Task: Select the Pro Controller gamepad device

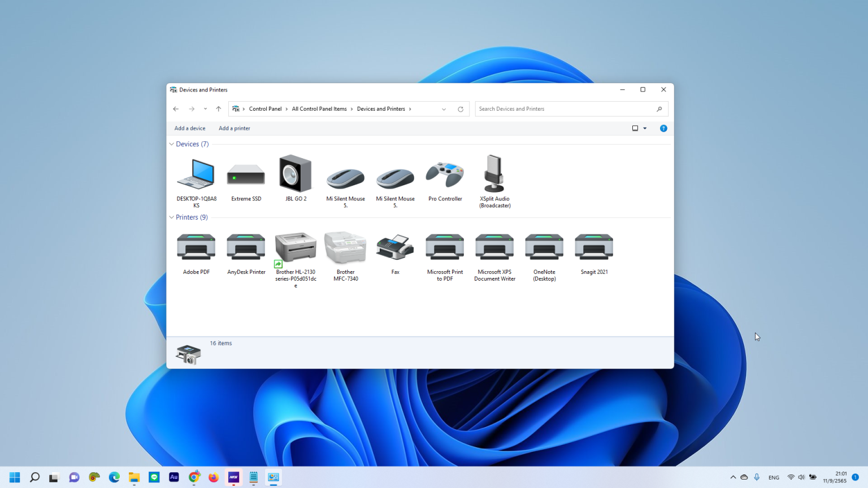Action: (x=445, y=181)
